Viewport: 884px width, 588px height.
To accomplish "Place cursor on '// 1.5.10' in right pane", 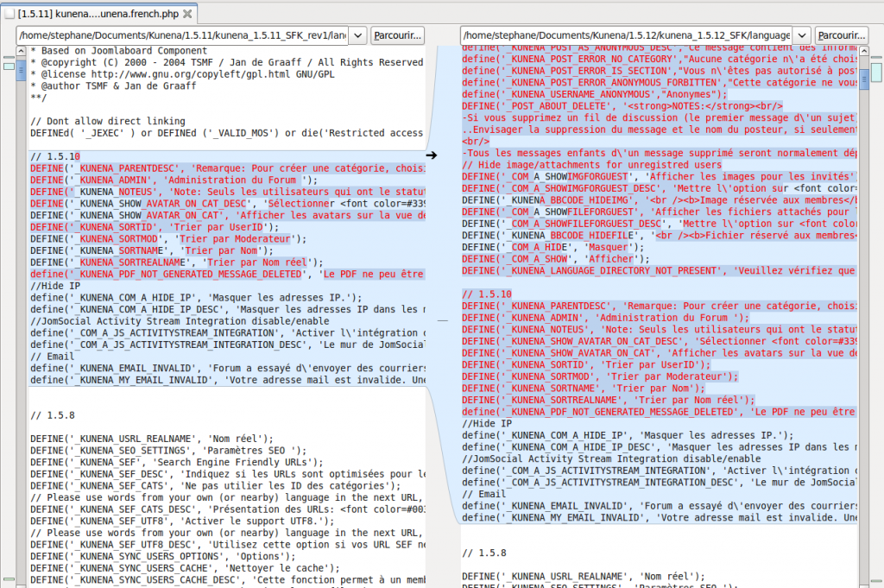I will pos(486,294).
